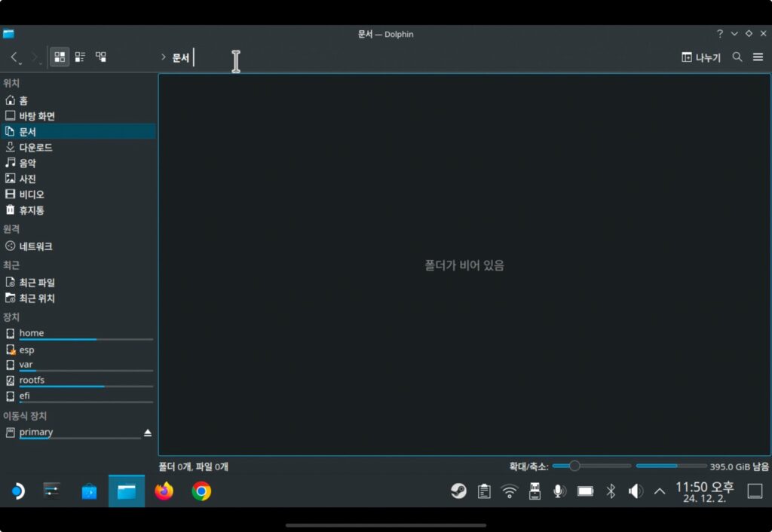Open 홈 in the places panel

click(78, 100)
